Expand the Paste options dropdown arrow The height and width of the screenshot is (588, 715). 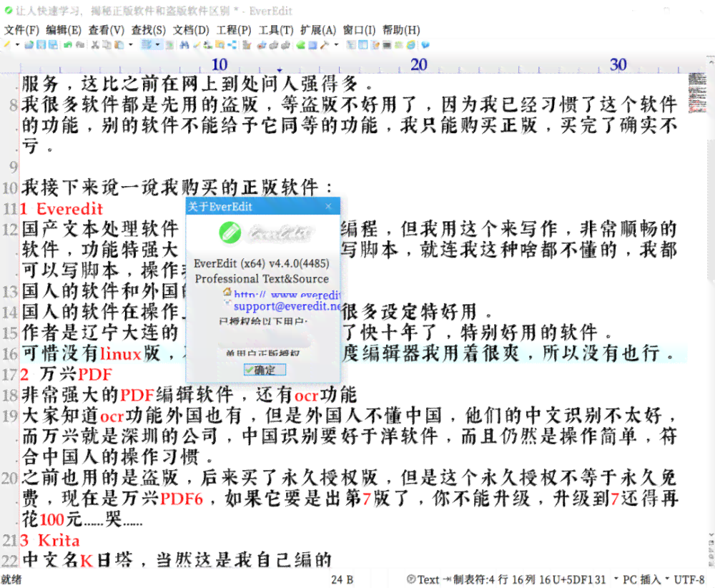click(130, 45)
